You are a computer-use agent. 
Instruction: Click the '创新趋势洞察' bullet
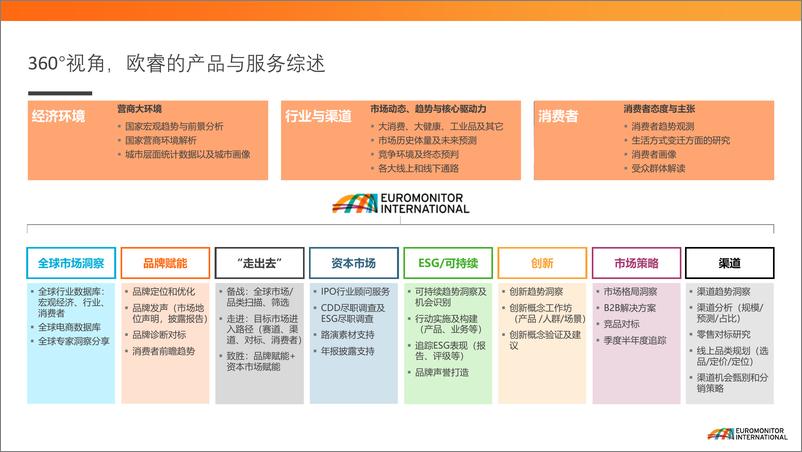point(536,291)
